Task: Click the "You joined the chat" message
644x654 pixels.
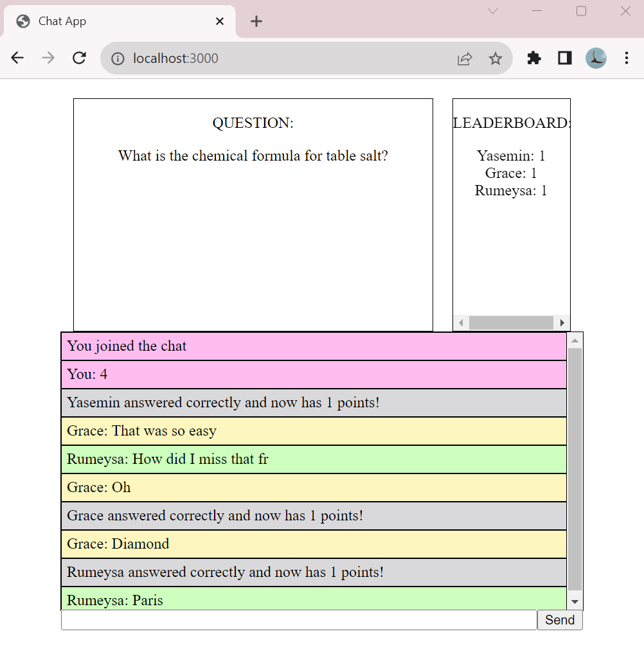Action: pyautogui.click(x=314, y=346)
